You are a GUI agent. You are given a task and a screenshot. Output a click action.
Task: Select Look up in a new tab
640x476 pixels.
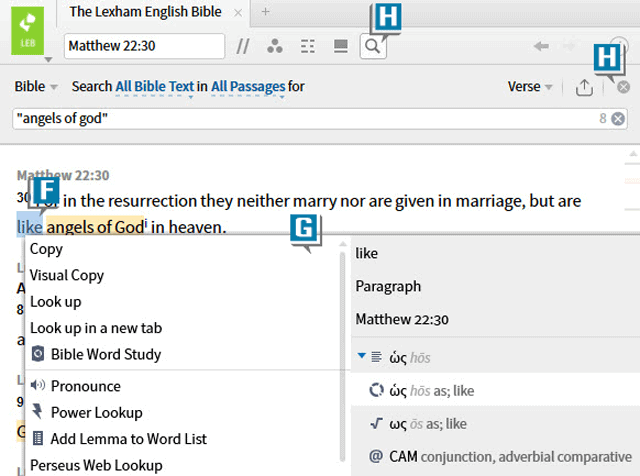coord(96,328)
